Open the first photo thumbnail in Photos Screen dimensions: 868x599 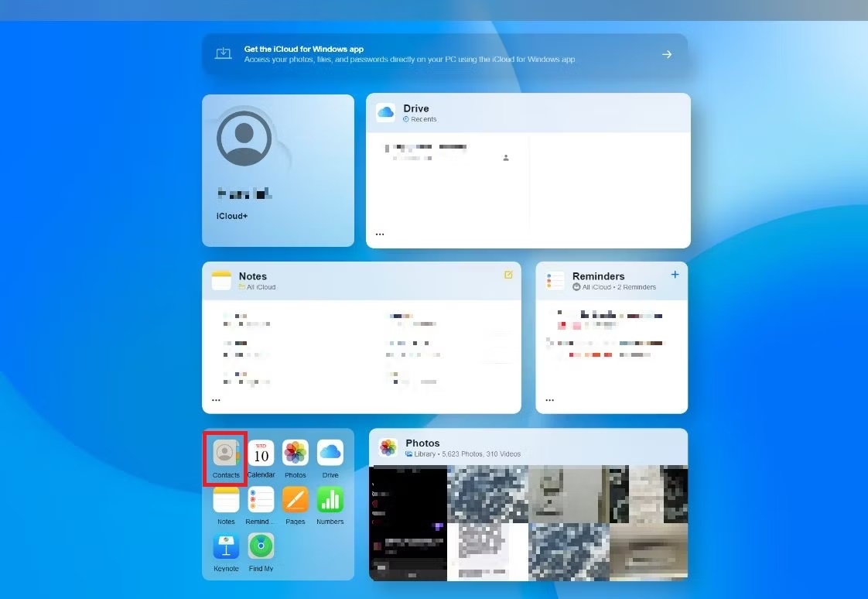(x=408, y=494)
